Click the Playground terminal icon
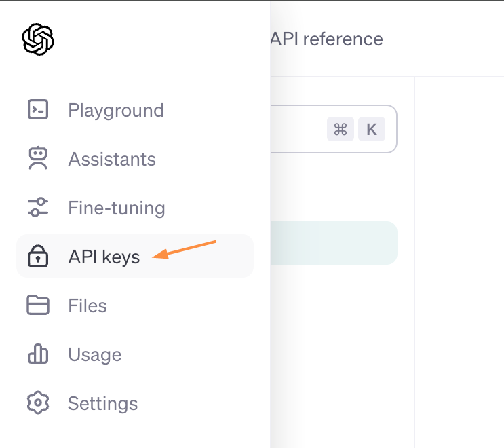Viewport: 504px width, 448px height. pos(38,110)
